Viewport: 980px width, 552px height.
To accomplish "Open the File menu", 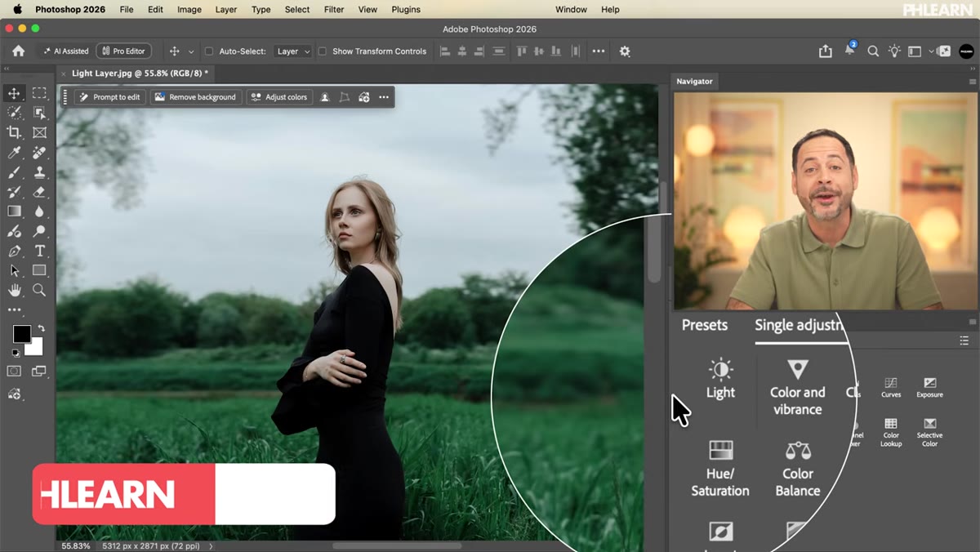I will coord(127,9).
